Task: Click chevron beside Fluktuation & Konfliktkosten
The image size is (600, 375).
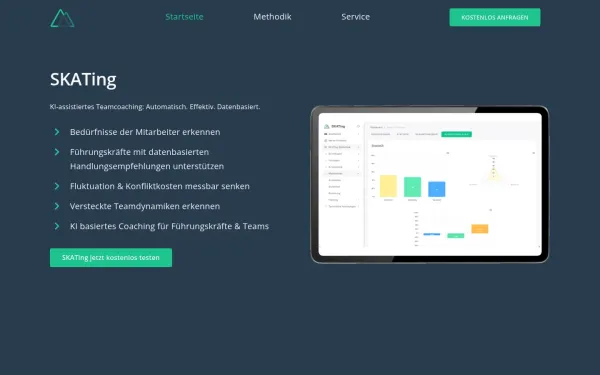Action: click(x=57, y=186)
